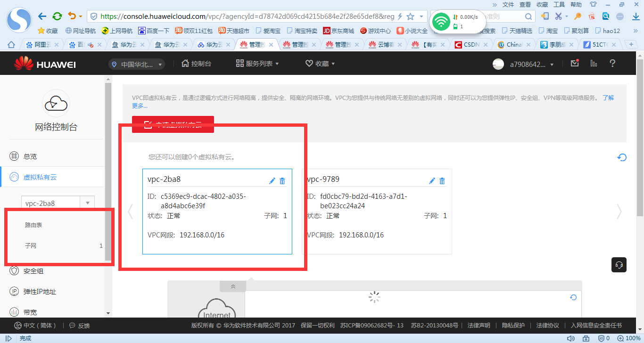
Task: Open the 文件 browser menu
Action: coord(508,4)
